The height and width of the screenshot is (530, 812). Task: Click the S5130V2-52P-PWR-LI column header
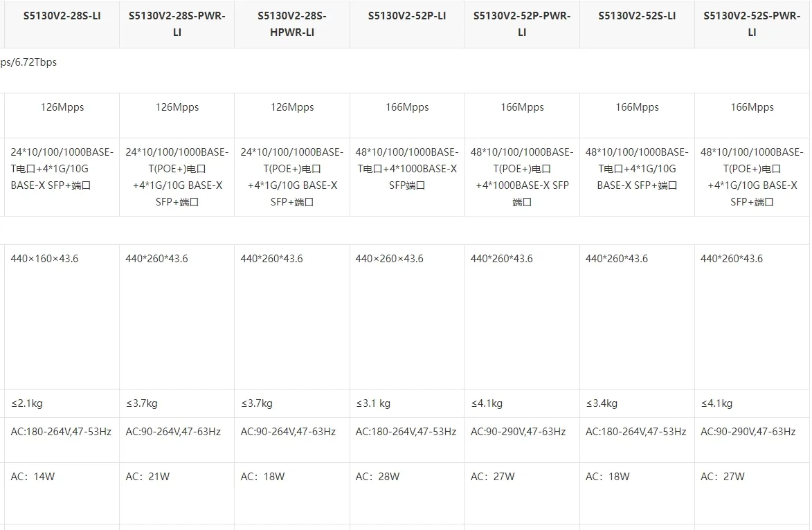(522, 24)
